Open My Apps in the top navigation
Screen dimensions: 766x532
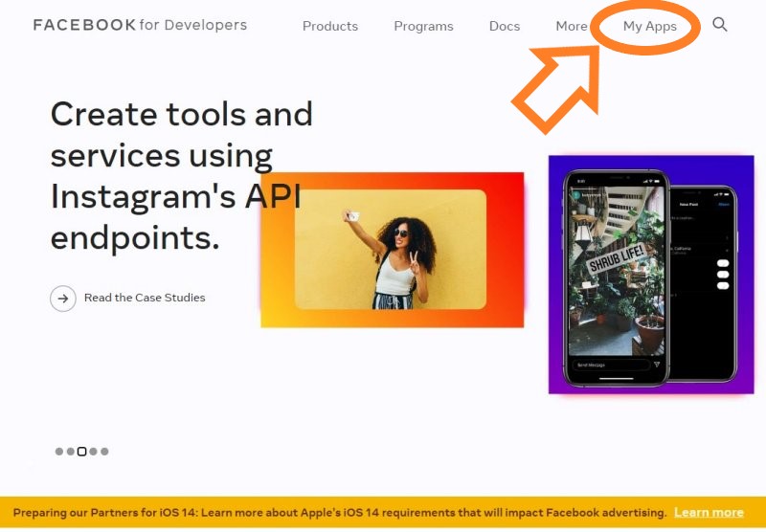coord(649,26)
